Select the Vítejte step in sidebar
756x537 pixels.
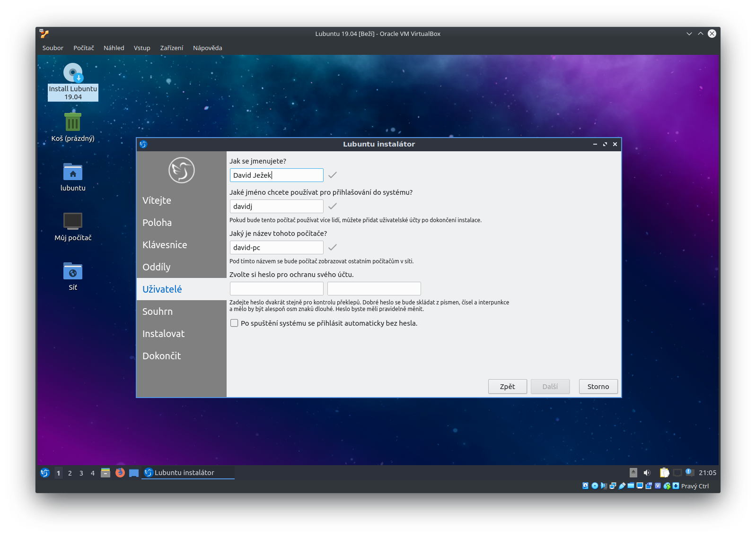coord(182,200)
